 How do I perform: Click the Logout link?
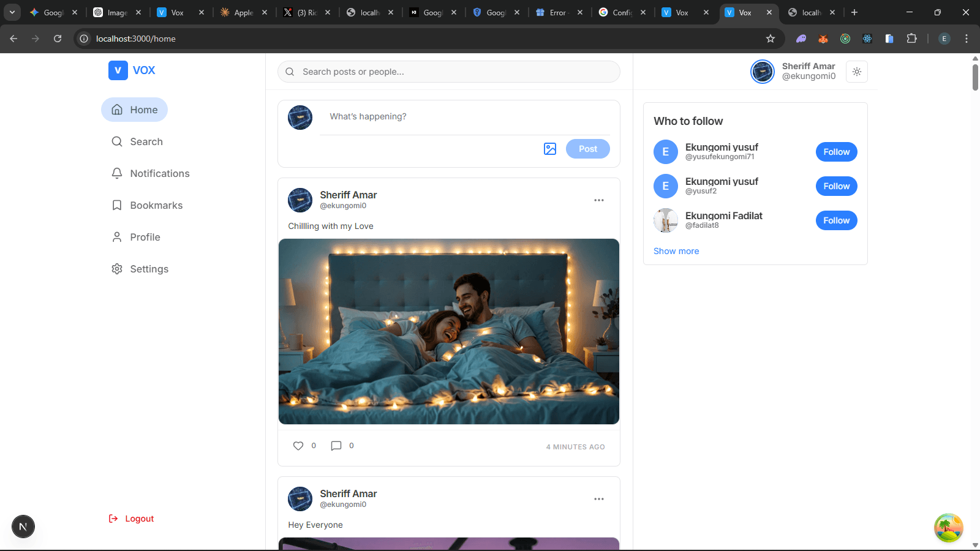pos(131,519)
